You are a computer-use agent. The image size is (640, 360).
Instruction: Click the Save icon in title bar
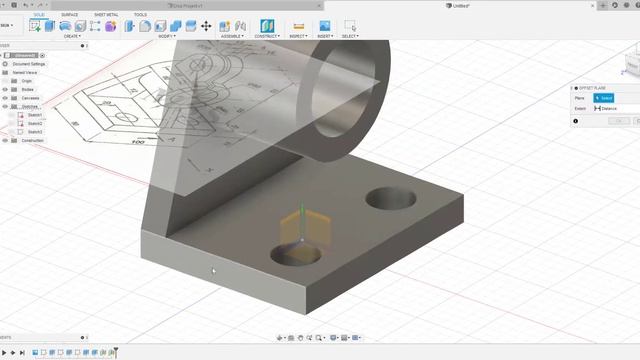point(14,5)
